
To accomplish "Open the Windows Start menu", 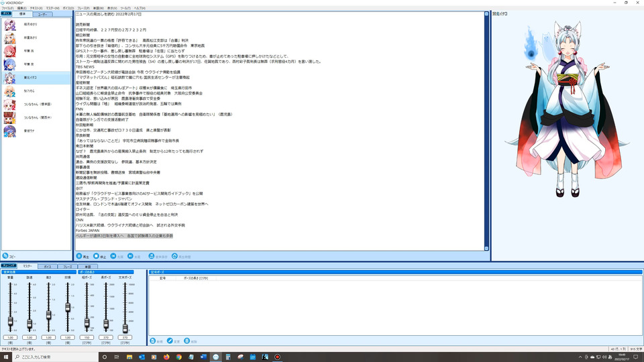I will (x=6, y=357).
